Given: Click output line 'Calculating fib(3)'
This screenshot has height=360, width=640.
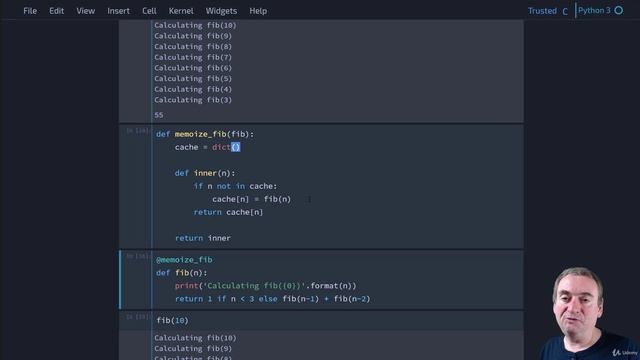Looking at the screenshot, I should point(193,100).
